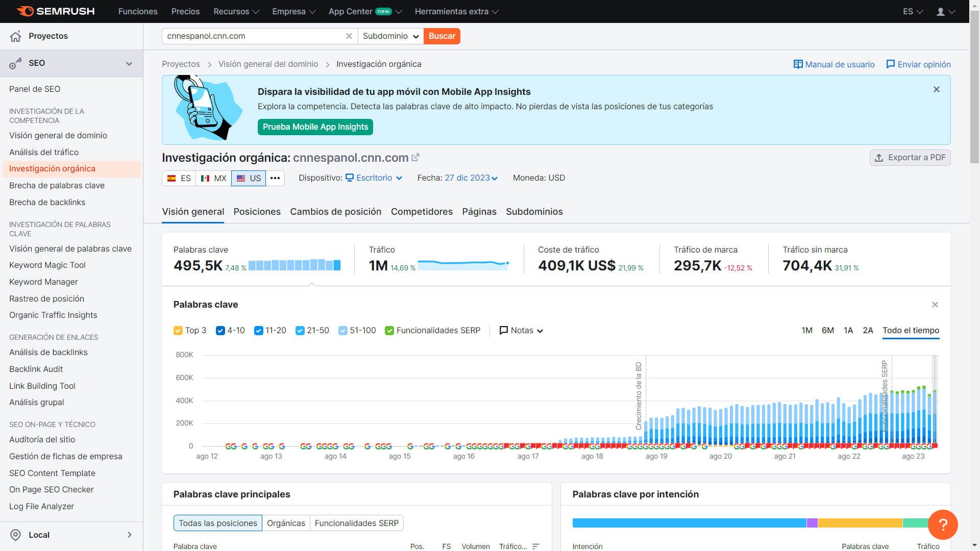This screenshot has width=980, height=551.
Task: Go to Visión general del dominio breadcrumb
Action: 268,64
